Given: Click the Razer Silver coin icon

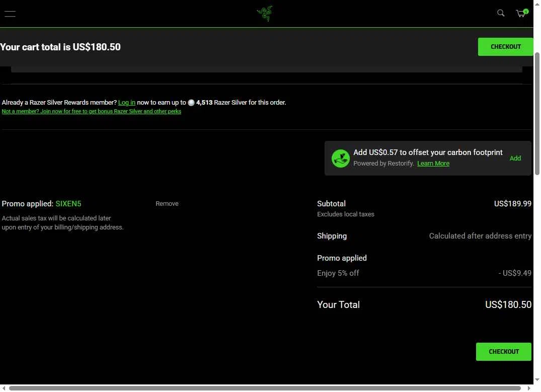Looking at the screenshot, I should click(191, 103).
